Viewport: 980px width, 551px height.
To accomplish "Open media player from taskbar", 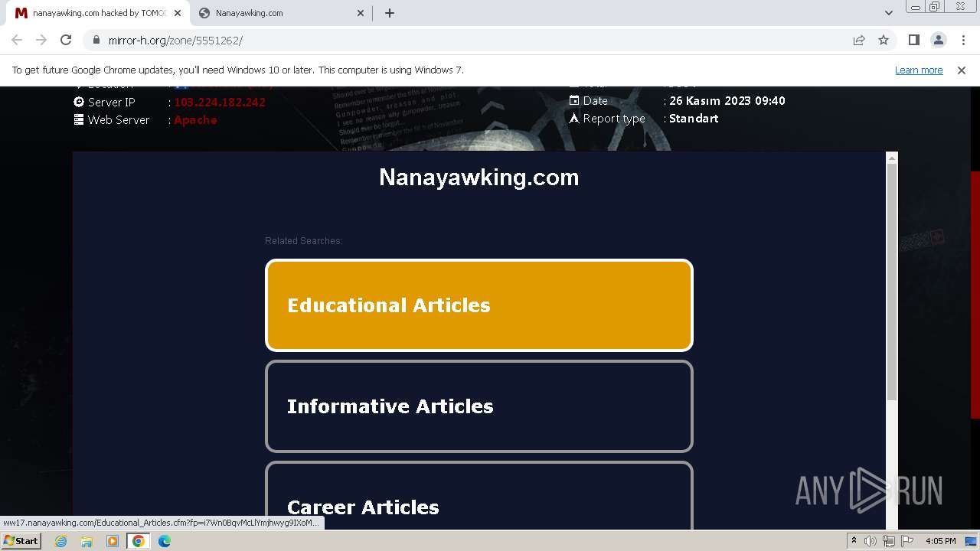I will [x=113, y=541].
